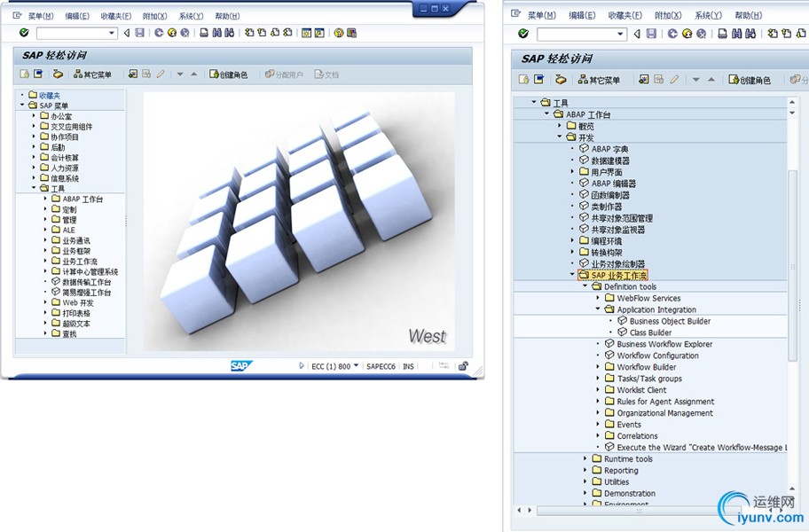The height and width of the screenshot is (532, 809).
Task: Open the 帮助(H) menu in right window
Action: tap(748, 15)
